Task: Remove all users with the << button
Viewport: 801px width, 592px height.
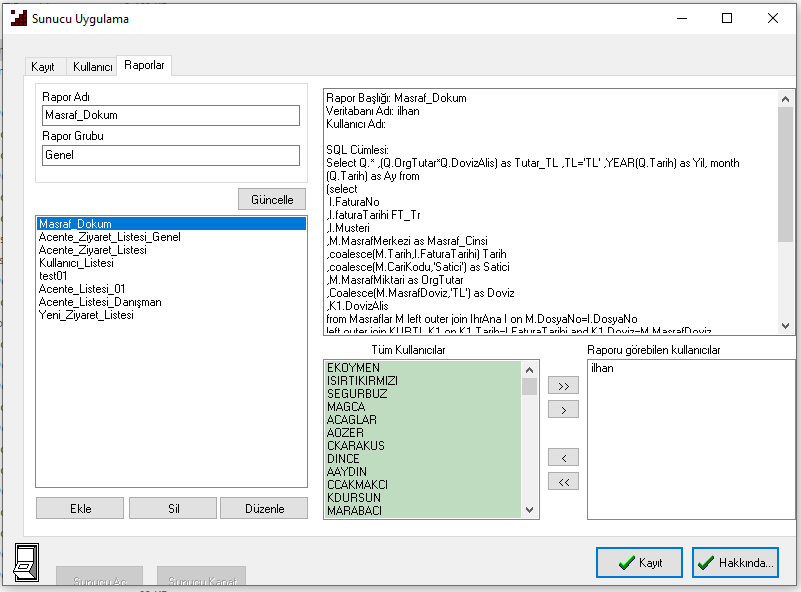Action: click(563, 481)
